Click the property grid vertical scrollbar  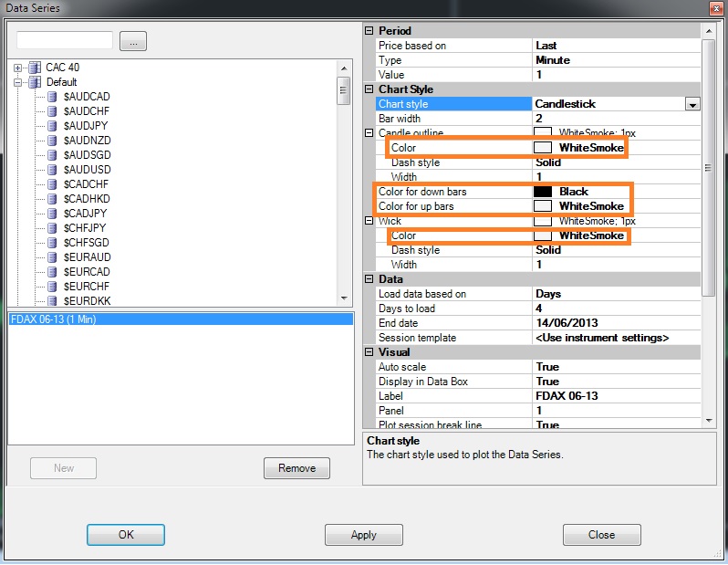point(708,167)
